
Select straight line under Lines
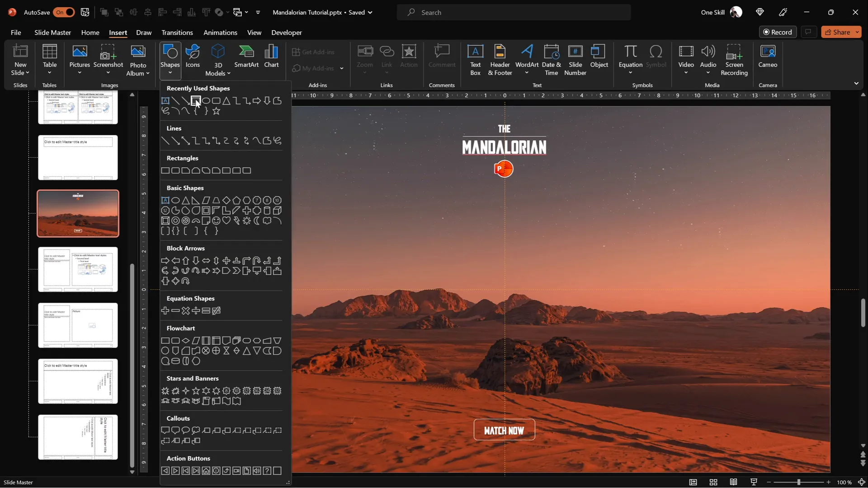[165, 141]
